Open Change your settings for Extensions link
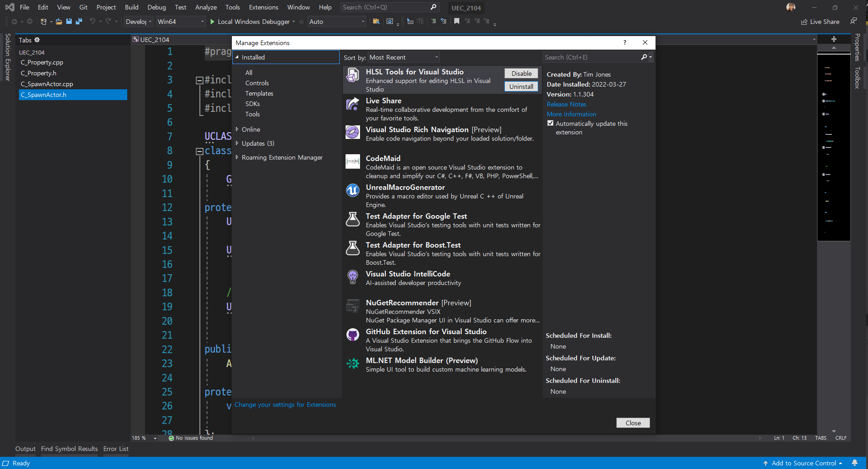This screenshot has width=868, height=469. click(285, 405)
